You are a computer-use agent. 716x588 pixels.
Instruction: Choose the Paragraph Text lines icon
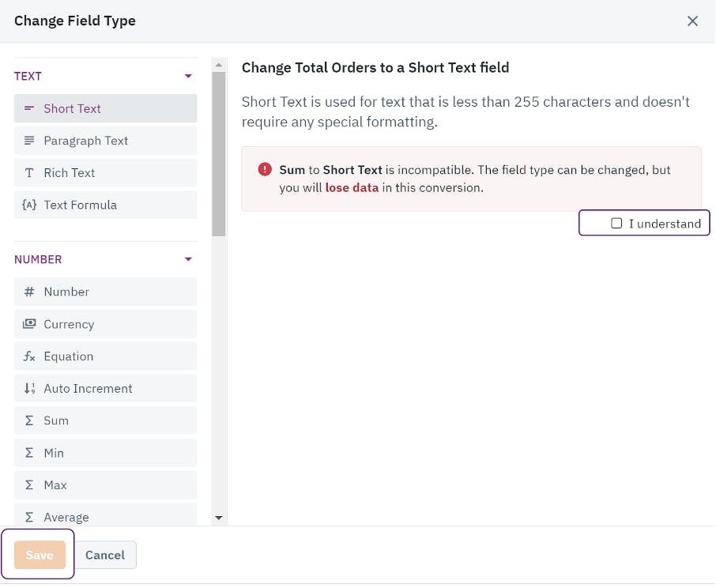pyautogui.click(x=28, y=140)
